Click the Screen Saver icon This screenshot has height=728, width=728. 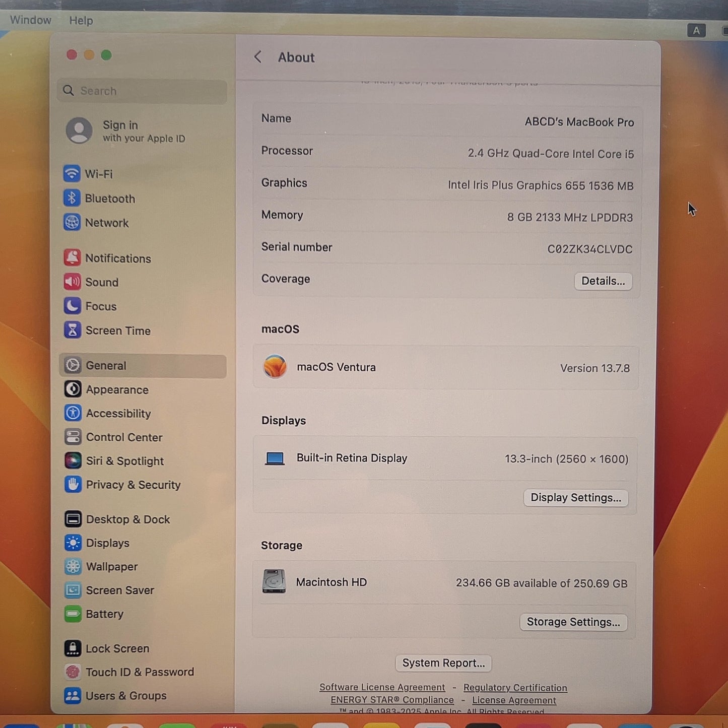tap(73, 590)
